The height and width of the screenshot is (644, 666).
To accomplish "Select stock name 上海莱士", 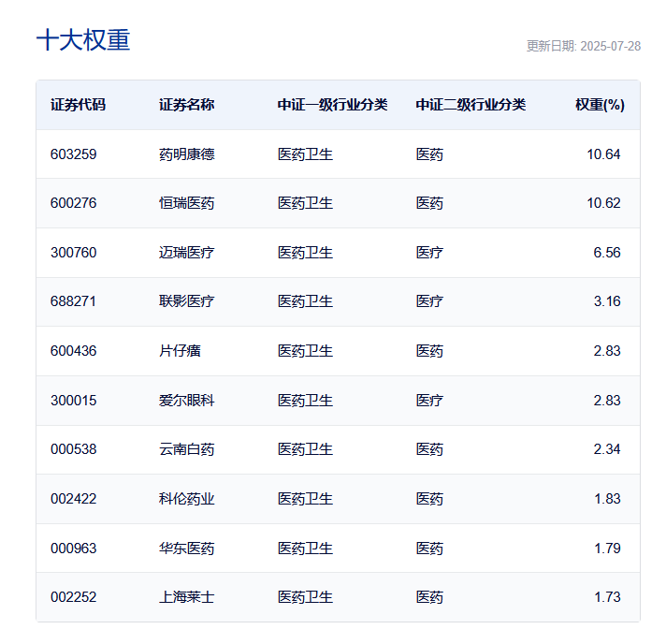I will coord(186,597).
